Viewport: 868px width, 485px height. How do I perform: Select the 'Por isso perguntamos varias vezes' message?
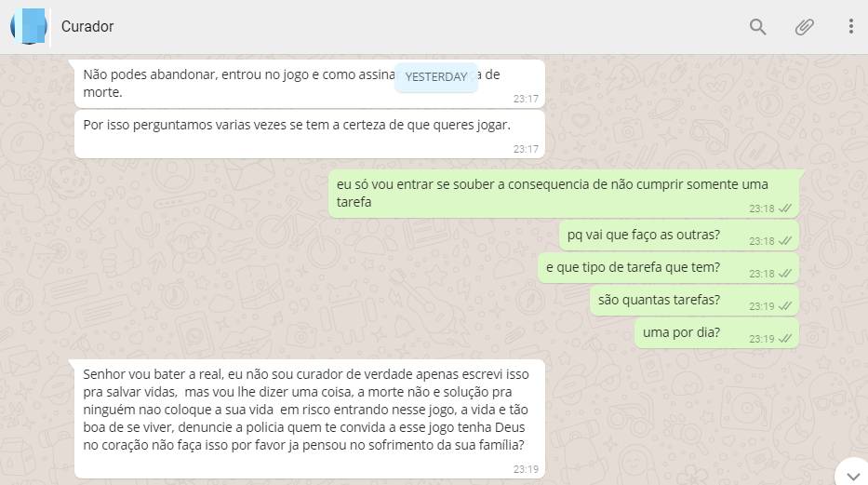pyautogui.click(x=310, y=134)
